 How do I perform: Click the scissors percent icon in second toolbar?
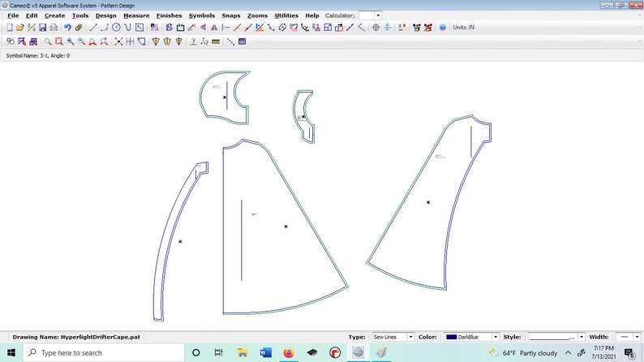pos(11,41)
